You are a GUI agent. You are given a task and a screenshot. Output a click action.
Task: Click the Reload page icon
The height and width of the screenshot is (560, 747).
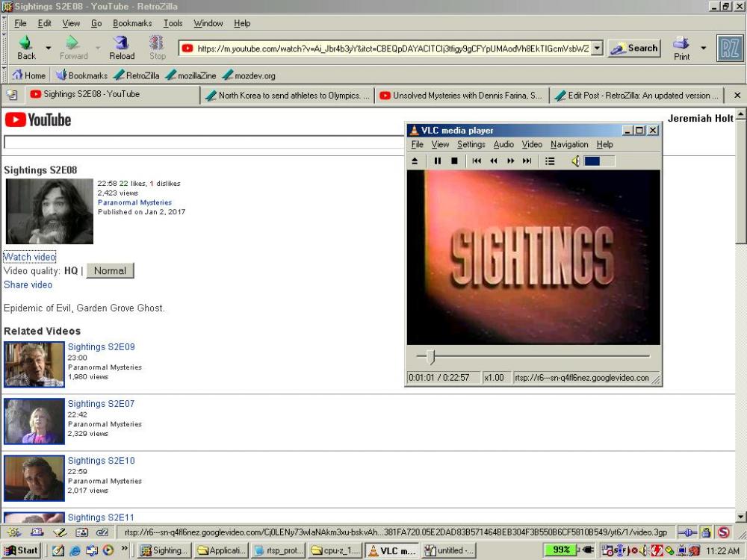pos(122,43)
